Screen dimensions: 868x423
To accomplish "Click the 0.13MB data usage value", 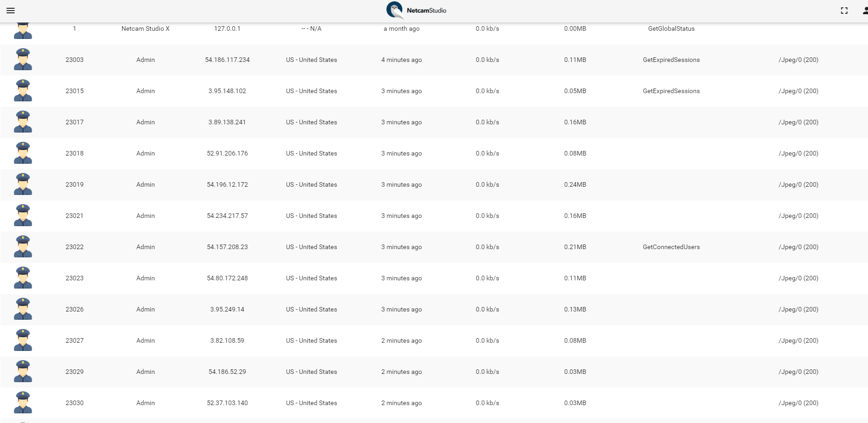I will pos(575,309).
